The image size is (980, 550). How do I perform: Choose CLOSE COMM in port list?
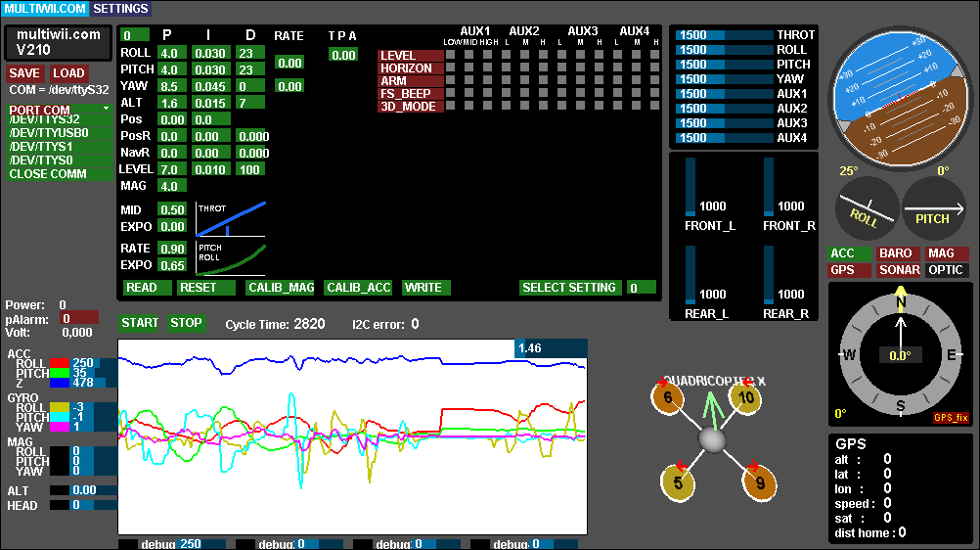(x=48, y=174)
